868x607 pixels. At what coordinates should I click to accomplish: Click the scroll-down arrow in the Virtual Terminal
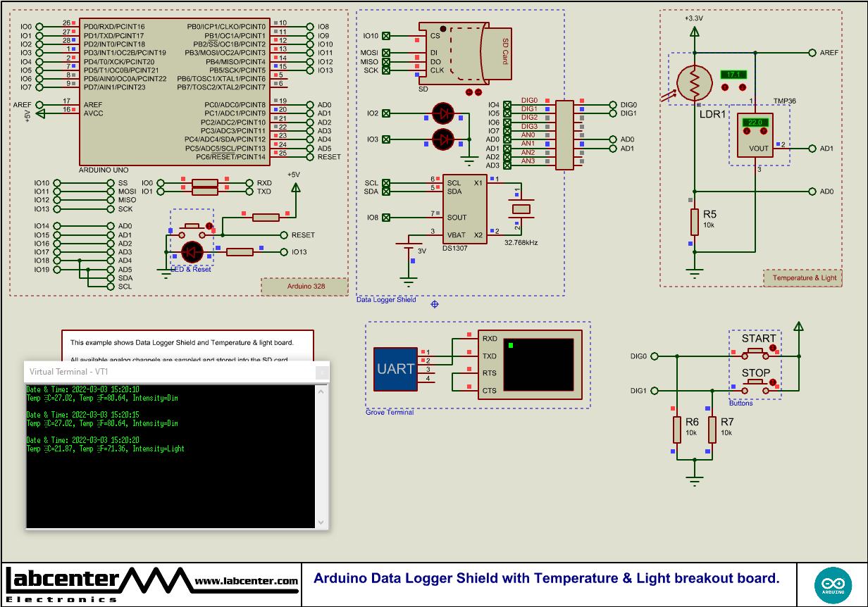(321, 523)
